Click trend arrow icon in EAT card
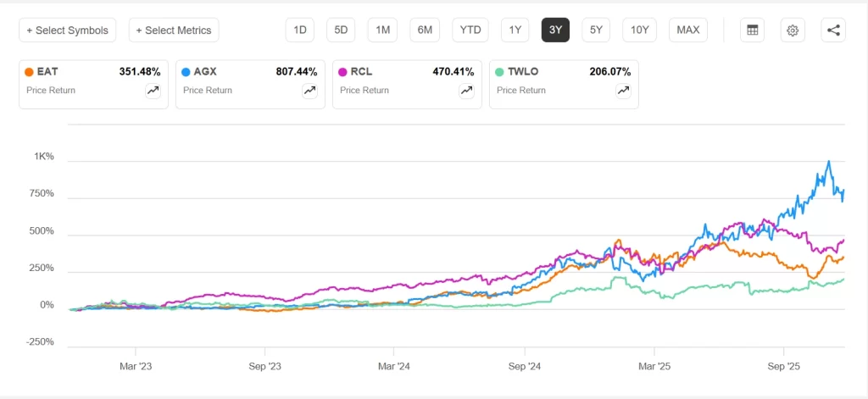Viewport: 868px width, 399px height. click(x=153, y=91)
